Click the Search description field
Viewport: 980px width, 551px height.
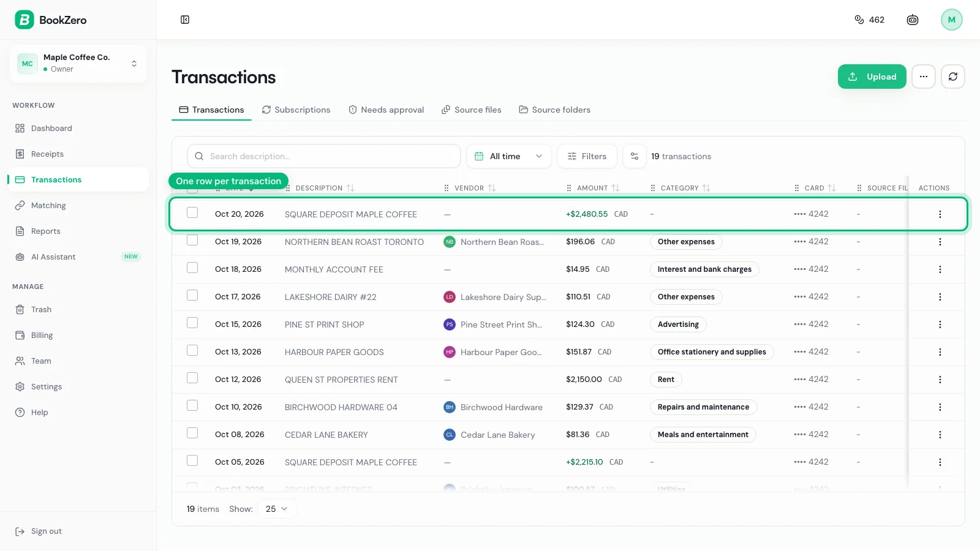click(324, 156)
